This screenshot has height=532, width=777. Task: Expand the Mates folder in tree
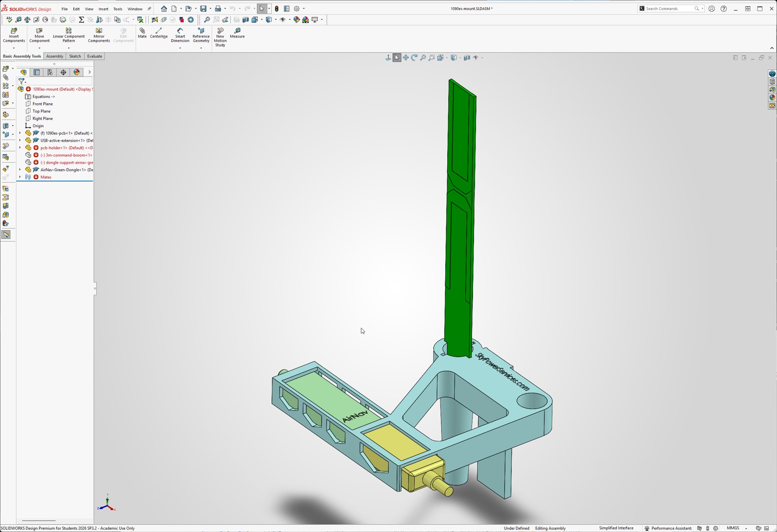pos(20,177)
